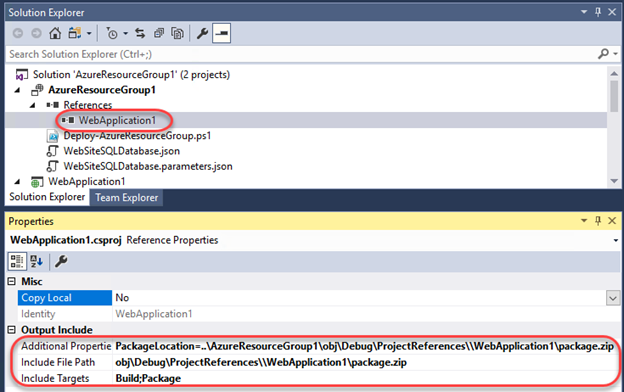624x392 pixels.
Task: Open Deploy-AzureResourceGroup.ps1 file
Action: pos(137,136)
